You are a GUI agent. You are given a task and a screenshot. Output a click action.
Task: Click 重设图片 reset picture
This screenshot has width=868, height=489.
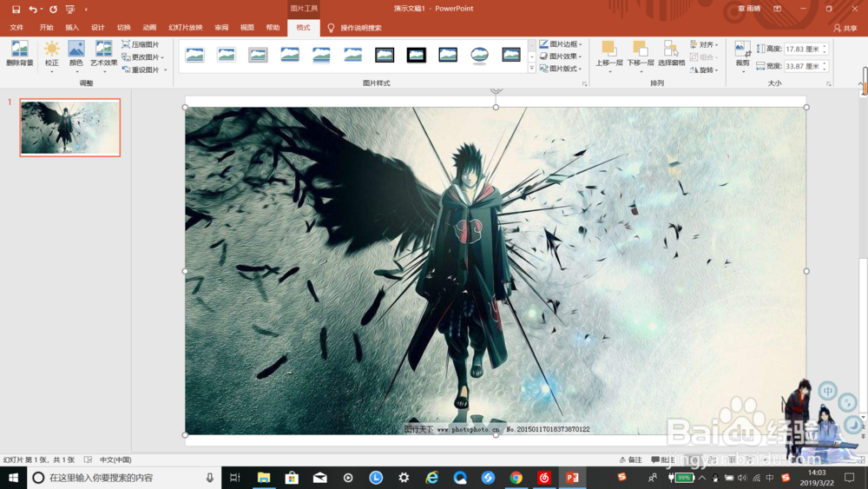pyautogui.click(x=141, y=69)
